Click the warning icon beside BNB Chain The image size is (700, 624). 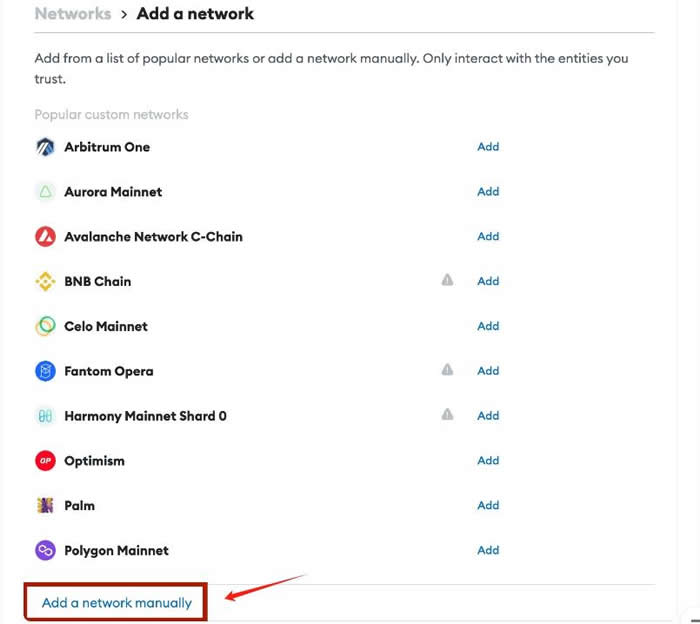(x=448, y=281)
